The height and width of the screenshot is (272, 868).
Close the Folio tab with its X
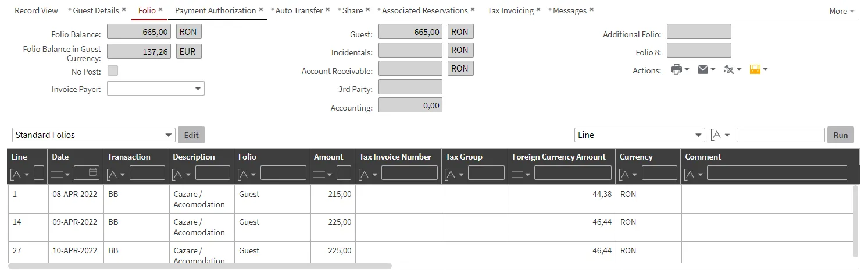pos(160,10)
